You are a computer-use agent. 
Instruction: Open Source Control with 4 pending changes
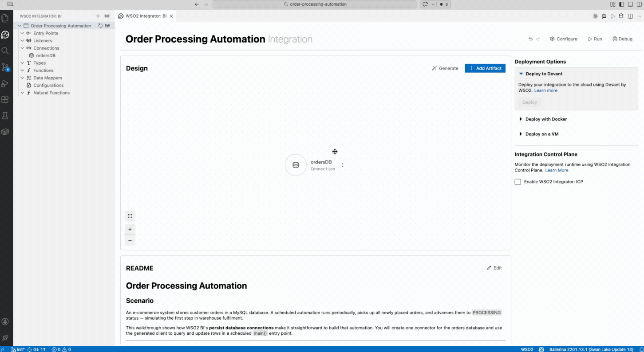[x=5, y=67]
